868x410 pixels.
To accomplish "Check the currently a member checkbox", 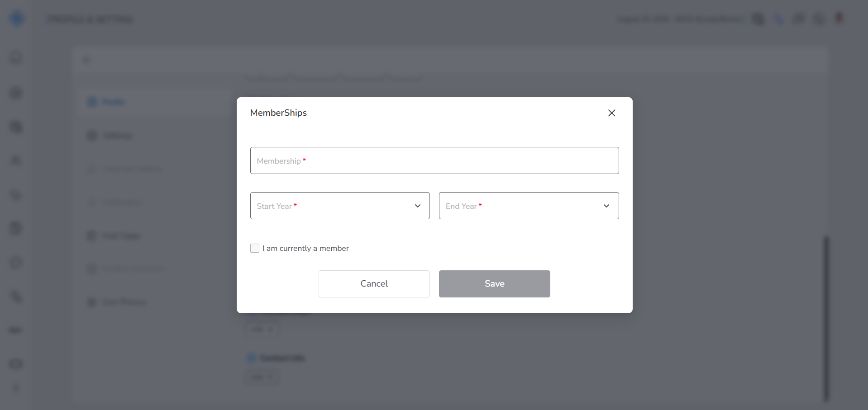I will pos(255,248).
